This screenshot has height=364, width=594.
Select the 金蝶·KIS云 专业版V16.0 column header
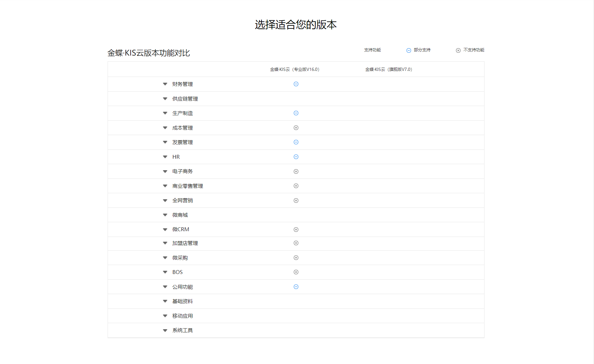[294, 69]
